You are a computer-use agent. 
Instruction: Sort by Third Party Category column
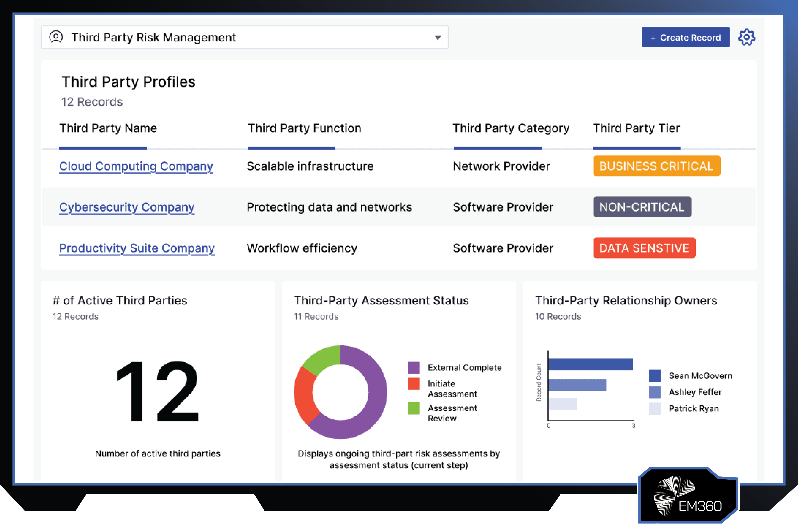511,128
